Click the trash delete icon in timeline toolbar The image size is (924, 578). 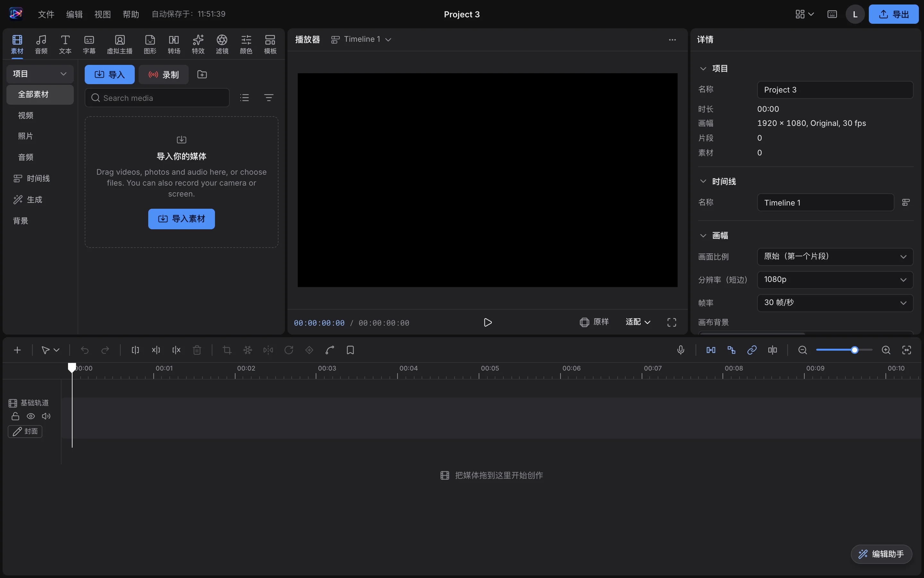197,350
